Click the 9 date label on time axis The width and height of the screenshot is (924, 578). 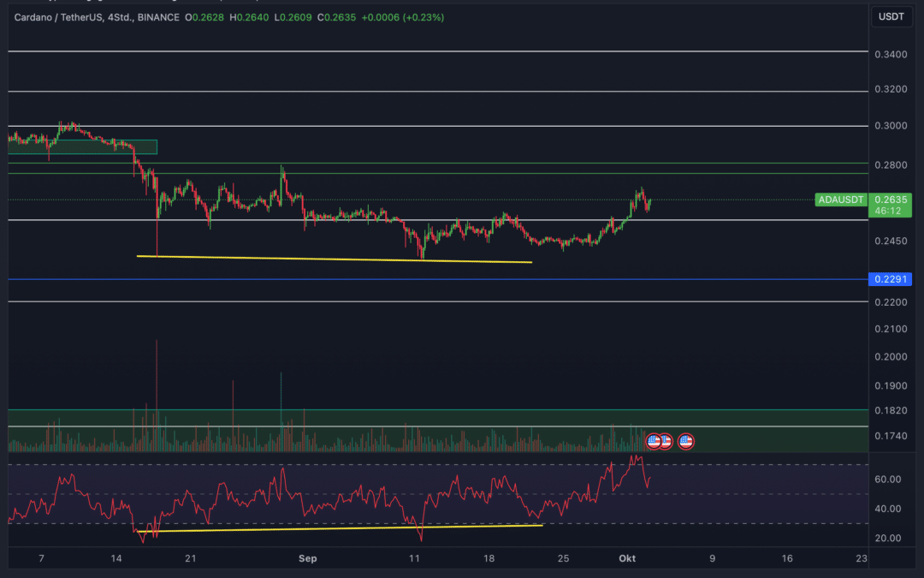coord(713,558)
